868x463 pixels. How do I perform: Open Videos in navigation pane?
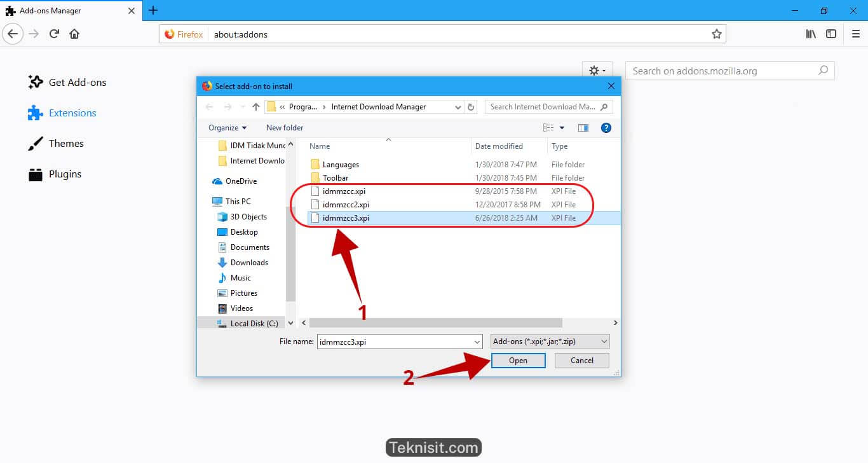pos(236,308)
